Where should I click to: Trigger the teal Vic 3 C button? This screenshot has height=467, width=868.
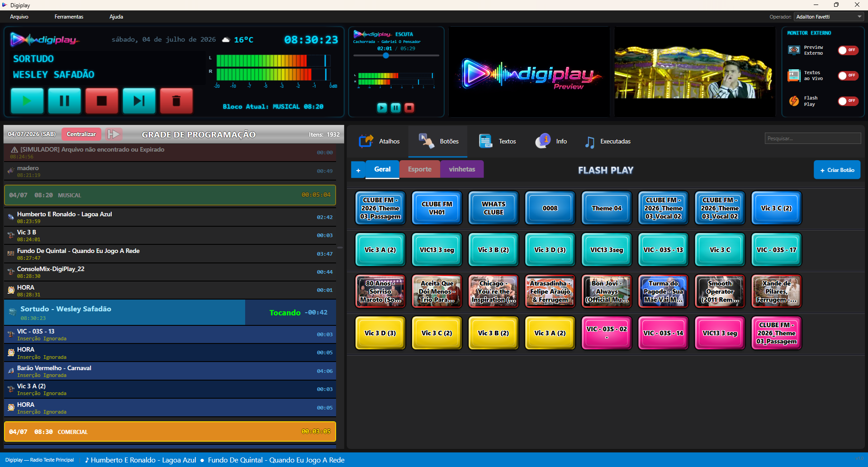(720, 250)
